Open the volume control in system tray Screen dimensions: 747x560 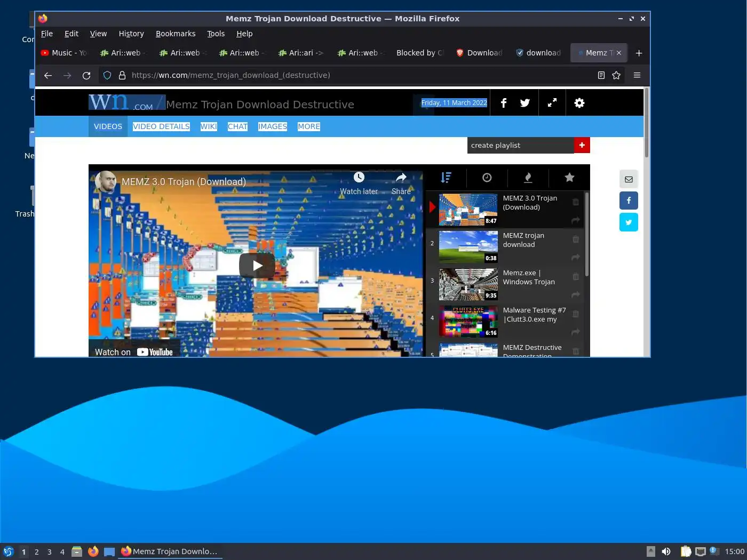click(666, 551)
